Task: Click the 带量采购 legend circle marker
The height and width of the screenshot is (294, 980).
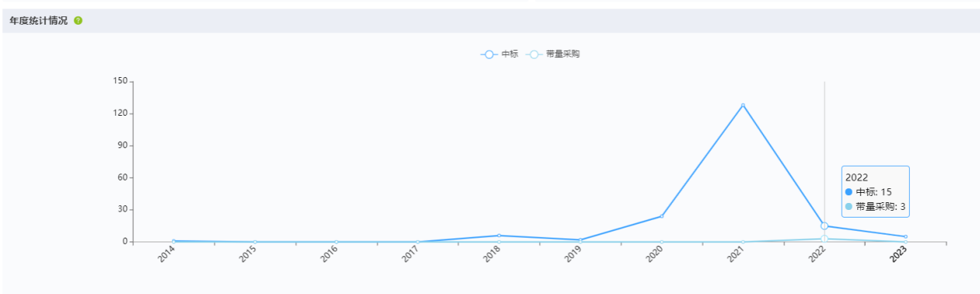Action: click(x=534, y=54)
